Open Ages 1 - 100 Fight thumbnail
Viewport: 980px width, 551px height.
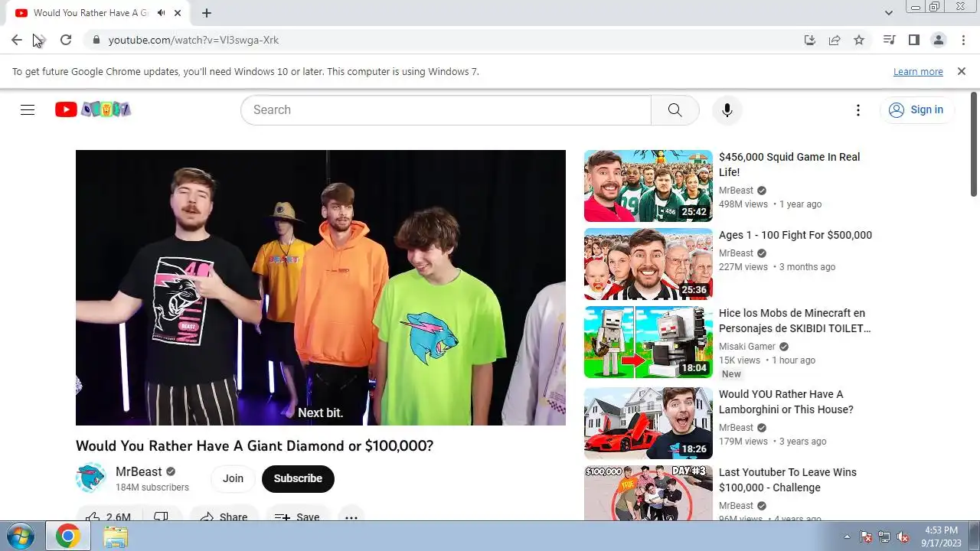coord(648,264)
